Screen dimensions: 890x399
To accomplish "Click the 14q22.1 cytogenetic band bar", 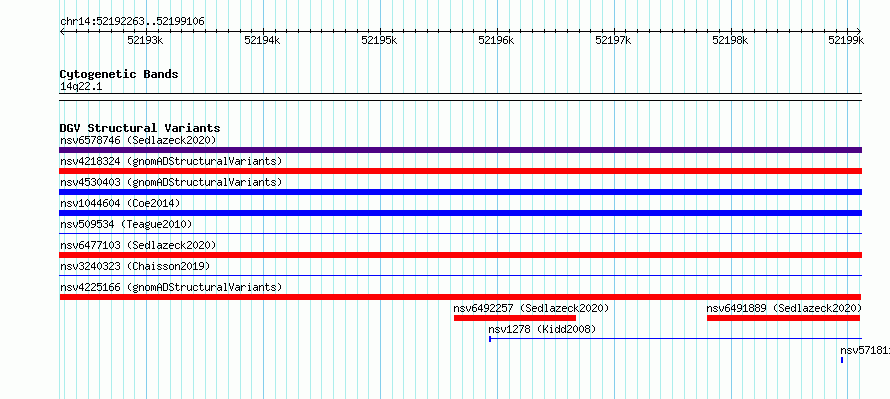I will coord(460,97).
